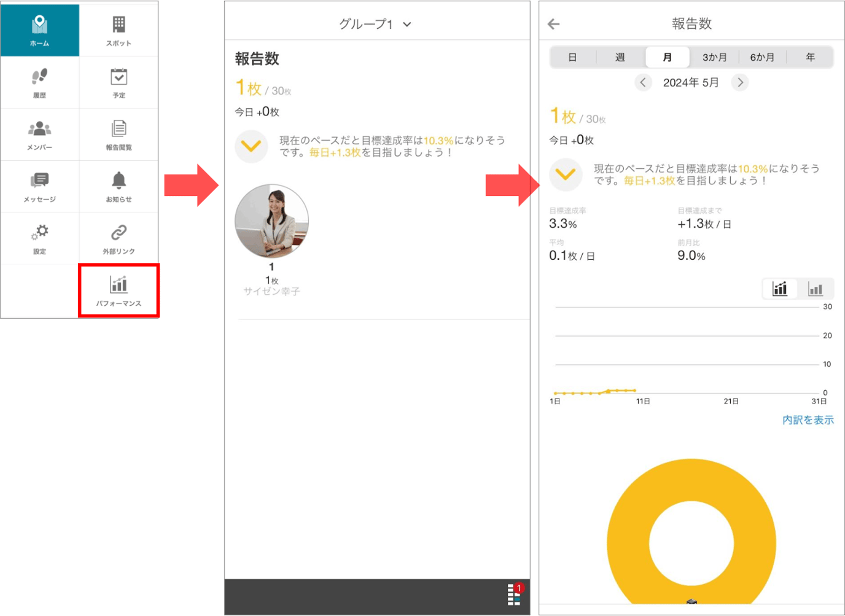Enable the line graph view
The height and width of the screenshot is (616, 845).
[x=779, y=289]
